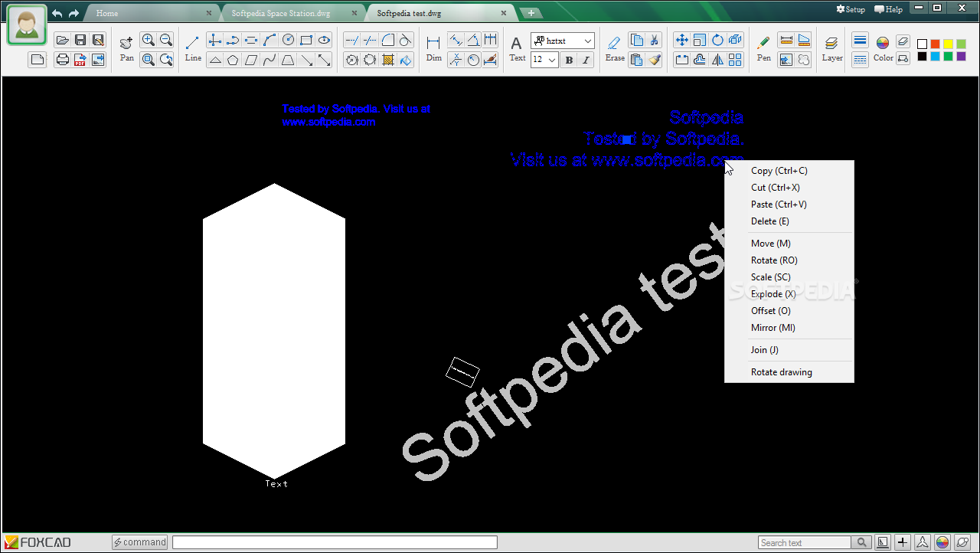Pick the pentagon polygon tool
This screenshot has height=553, width=980.
click(x=234, y=60)
